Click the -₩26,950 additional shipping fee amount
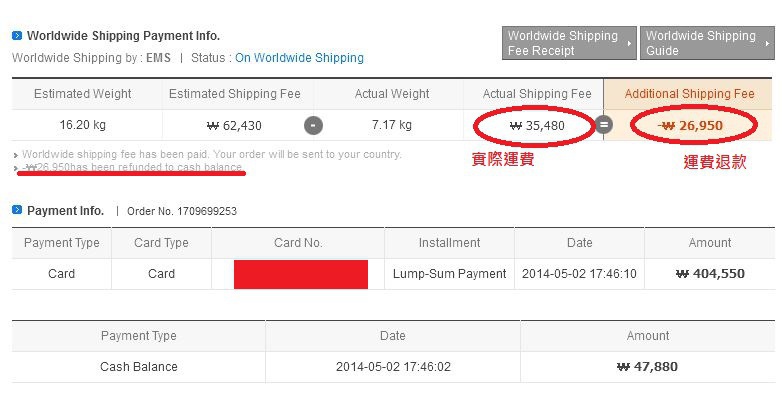Viewport: 782px width, 399px height. click(690, 126)
